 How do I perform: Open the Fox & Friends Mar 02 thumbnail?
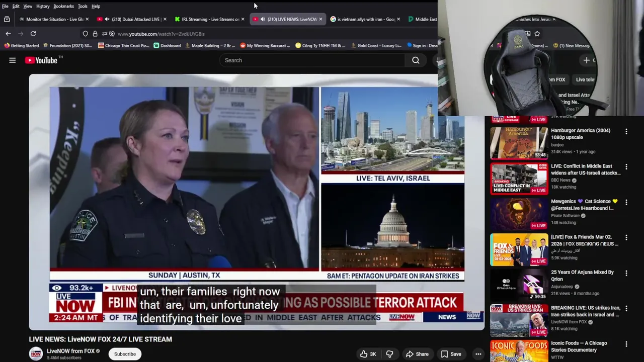519,249
